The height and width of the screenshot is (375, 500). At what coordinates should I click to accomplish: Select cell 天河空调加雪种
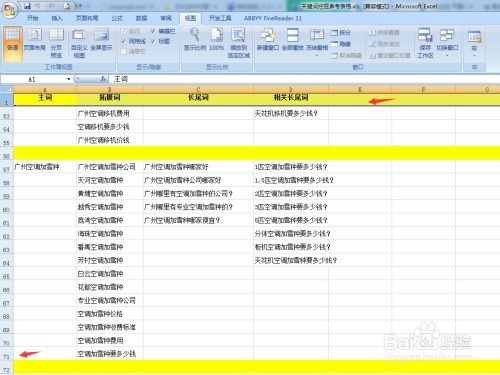[x=110, y=180]
